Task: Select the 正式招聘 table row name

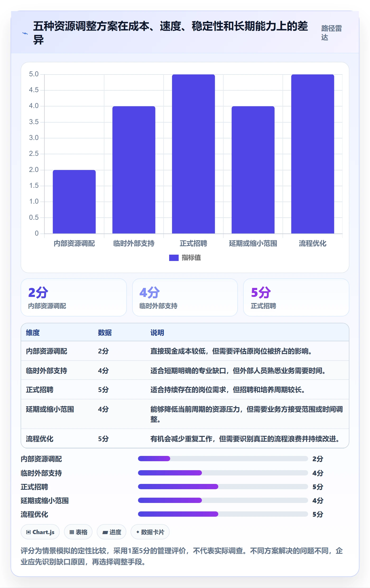Action: [x=40, y=390]
